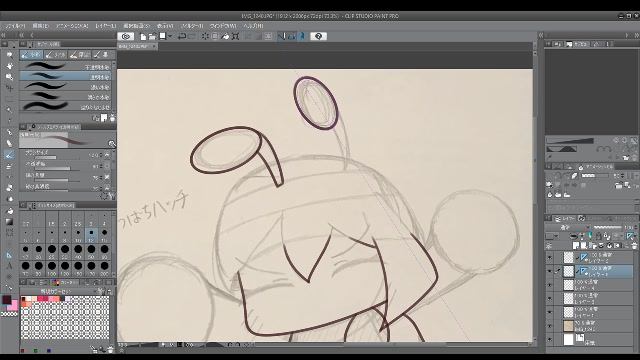Click the Delete layer trash icon
The image size is (640, 360).
[x=634, y=245]
